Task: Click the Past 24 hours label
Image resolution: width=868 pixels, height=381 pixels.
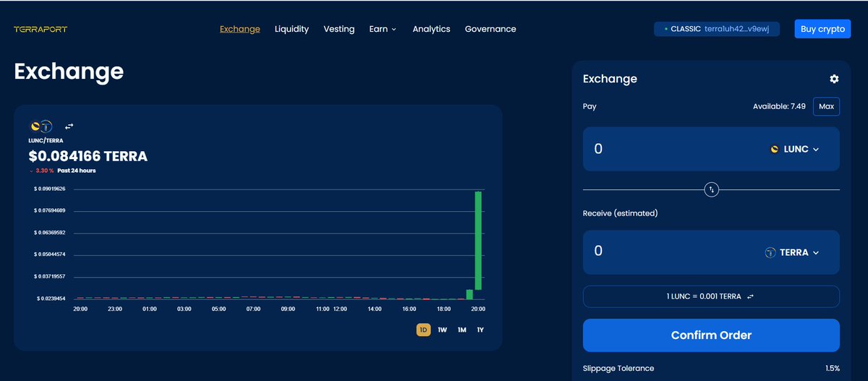Action: (x=77, y=171)
